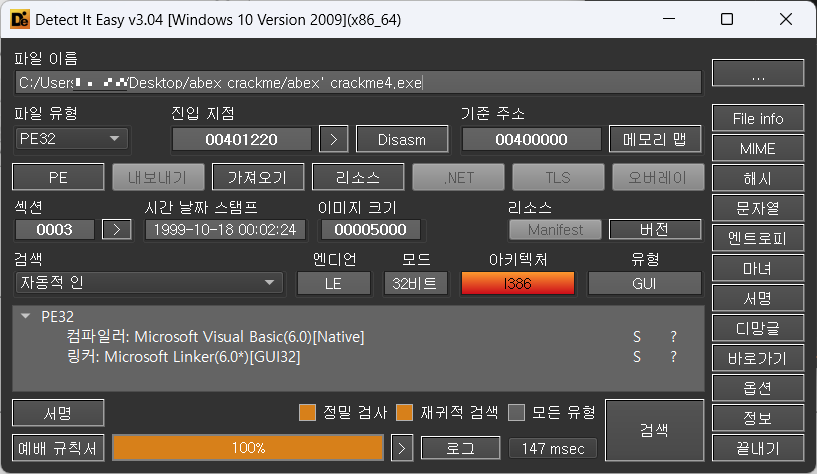
Task: Click the 서명 sidebar button on the right
Action: [x=758, y=298]
